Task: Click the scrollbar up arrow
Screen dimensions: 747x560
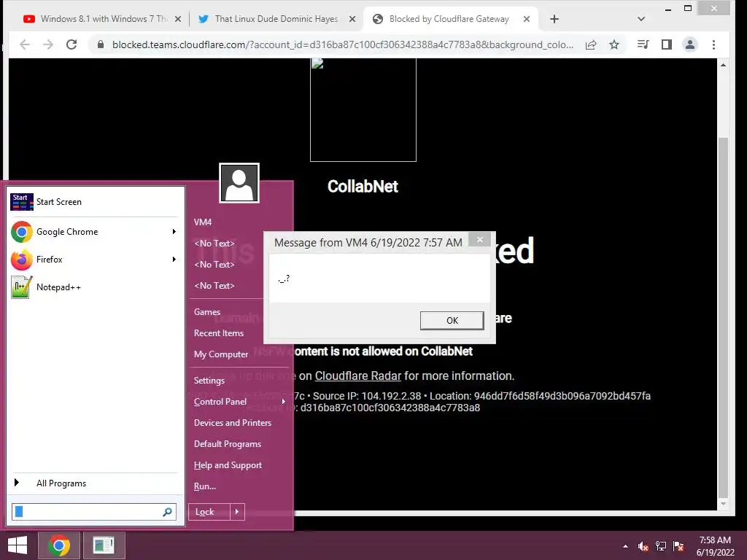Action: pyautogui.click(x=723, y=65)
